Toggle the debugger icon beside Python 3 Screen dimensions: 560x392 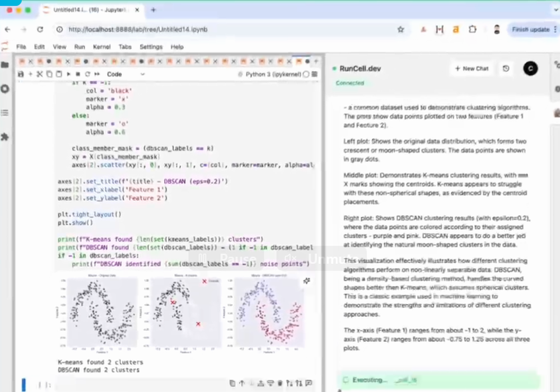[x=240, y=74]
